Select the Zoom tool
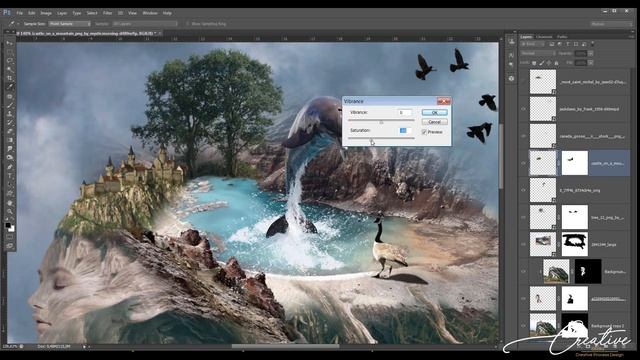Viewport: 640px width, 360px height. click(9, 211)
